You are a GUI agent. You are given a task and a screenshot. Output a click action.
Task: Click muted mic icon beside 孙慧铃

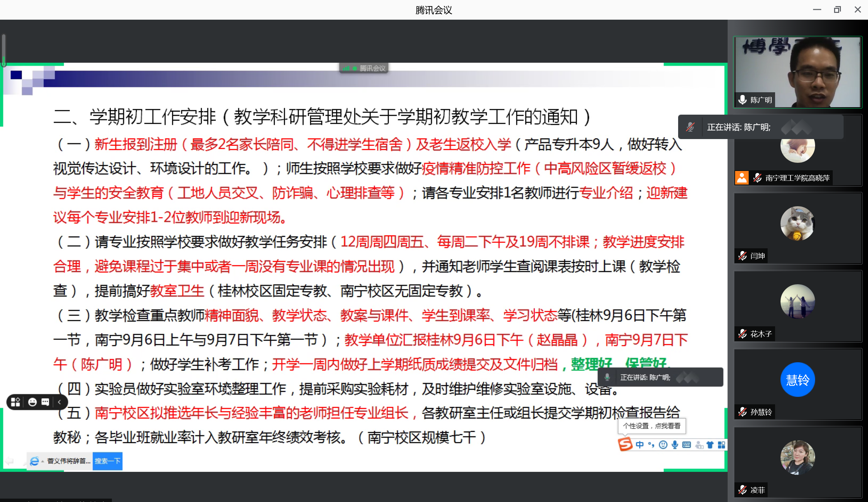point(742,412)
